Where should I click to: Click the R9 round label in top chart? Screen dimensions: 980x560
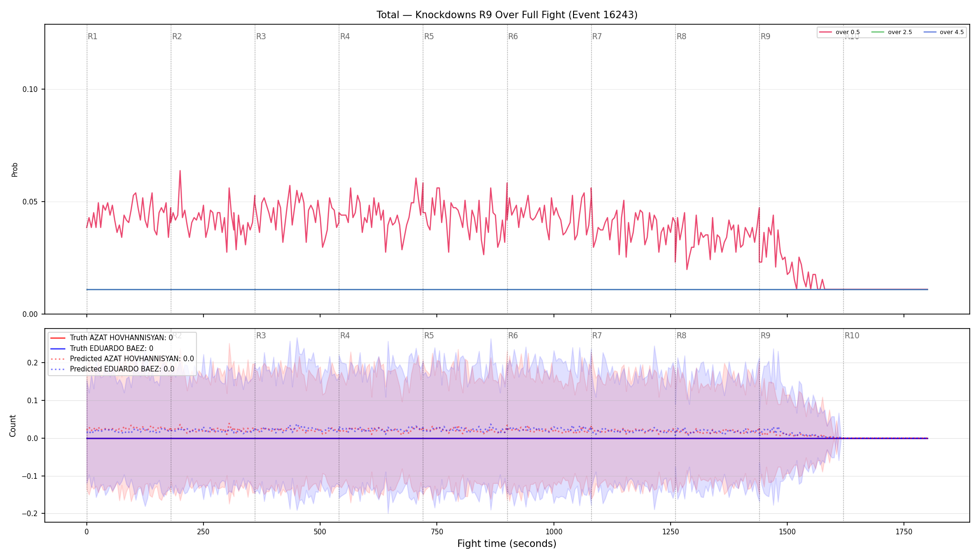(765, 36)
